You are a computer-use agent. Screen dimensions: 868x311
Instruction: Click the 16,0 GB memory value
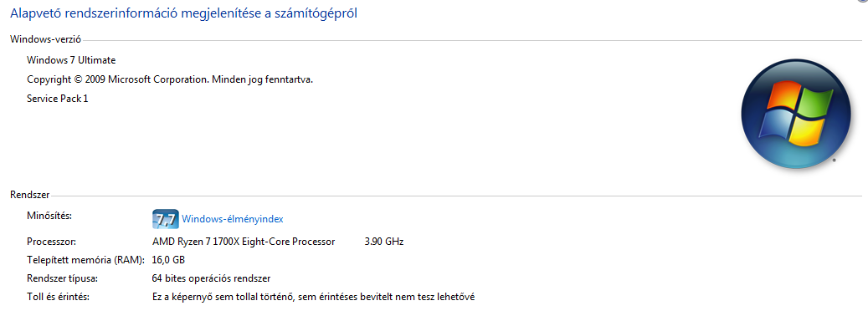[x=168, y=260]
